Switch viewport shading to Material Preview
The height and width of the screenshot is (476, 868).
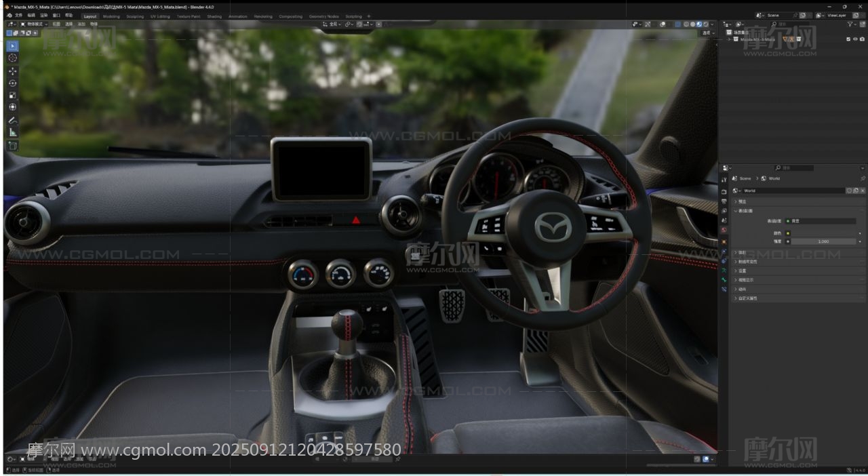pyautogui.click(x=699, y=24)
